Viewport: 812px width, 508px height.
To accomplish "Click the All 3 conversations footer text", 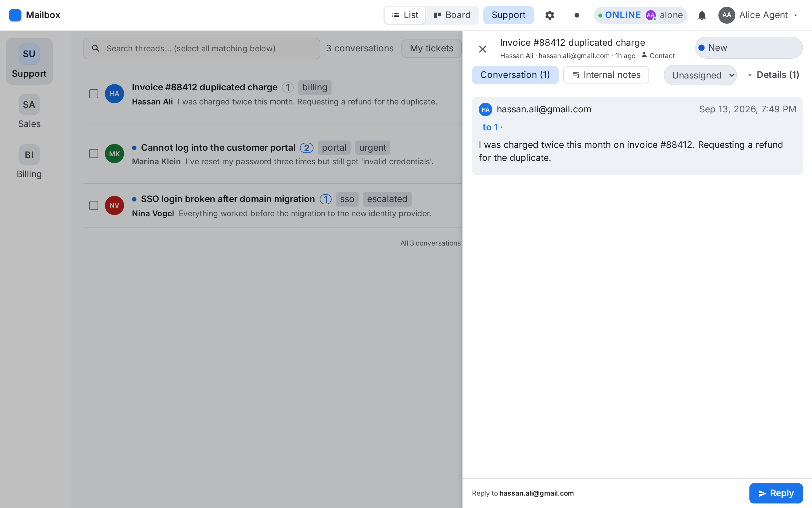I will coord(431,243).
